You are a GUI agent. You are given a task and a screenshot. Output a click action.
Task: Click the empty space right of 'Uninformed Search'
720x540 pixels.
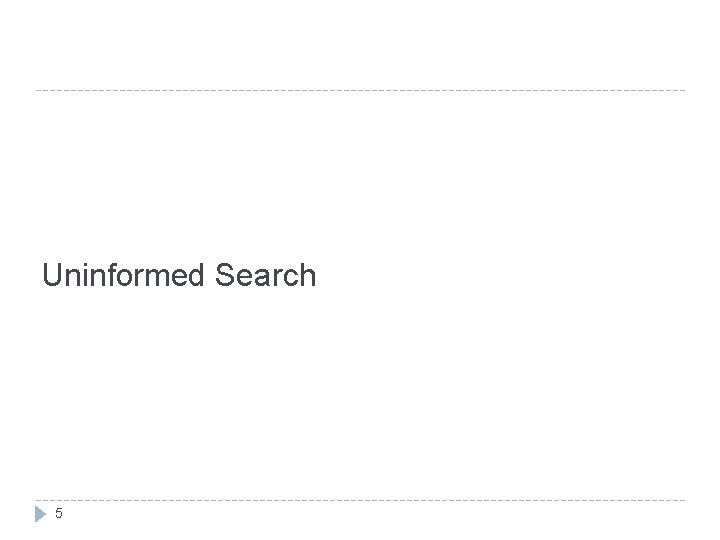point(500,275)
